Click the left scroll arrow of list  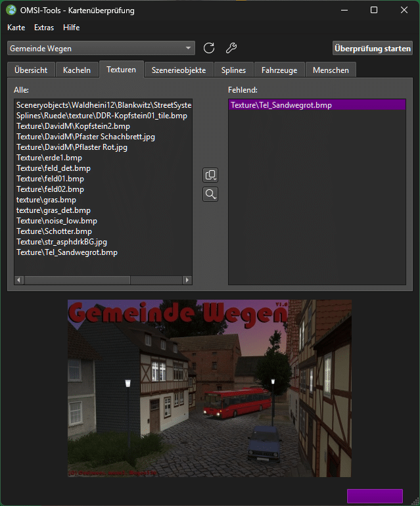coord(18,280)
